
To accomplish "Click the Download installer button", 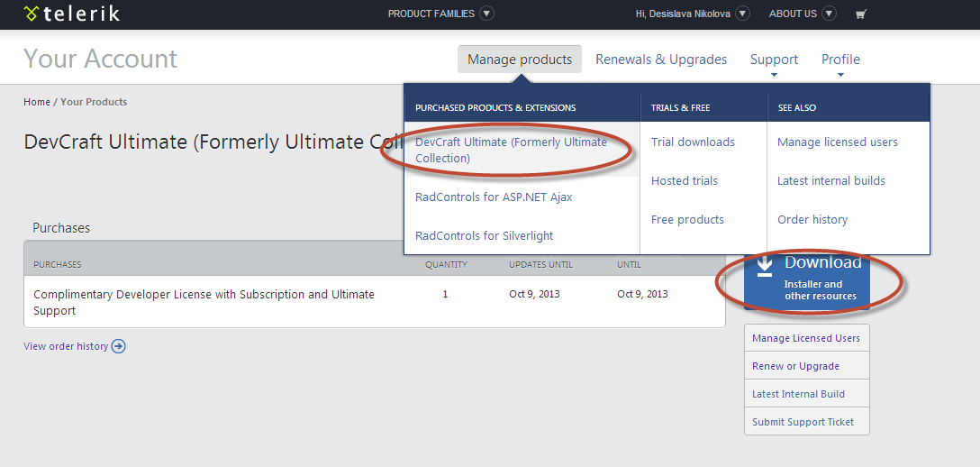I will pyautogui.click(x=807, y=279).
